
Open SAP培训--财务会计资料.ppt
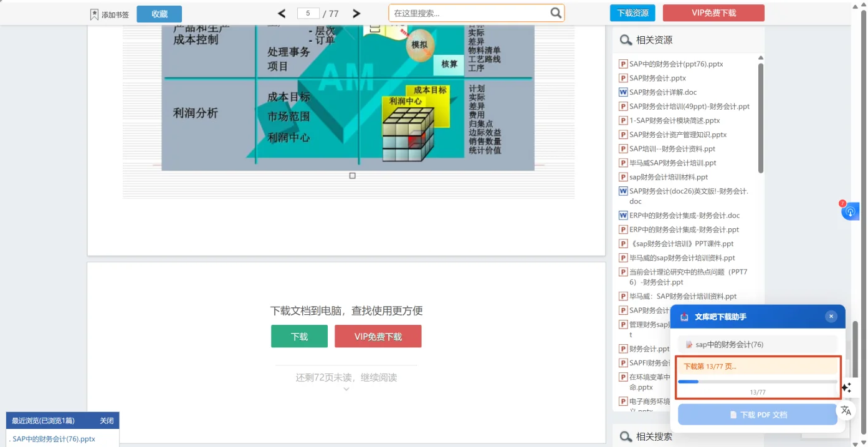point(672,149)
